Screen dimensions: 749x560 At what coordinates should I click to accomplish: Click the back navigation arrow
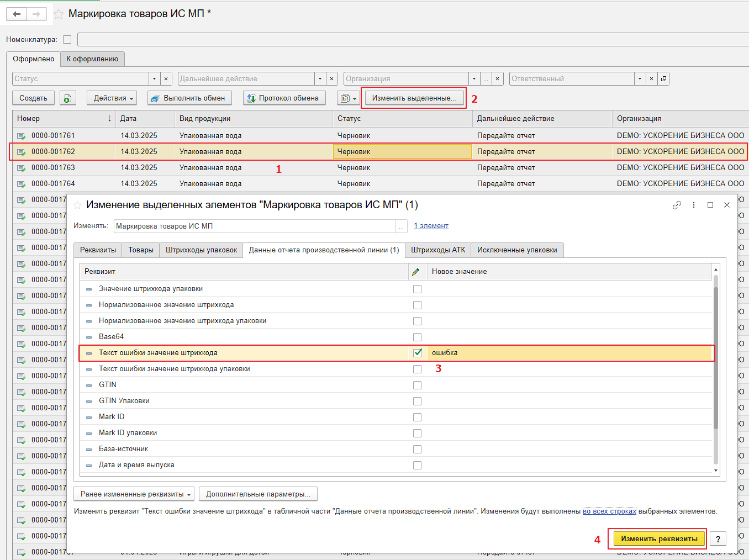click(17, 14)
